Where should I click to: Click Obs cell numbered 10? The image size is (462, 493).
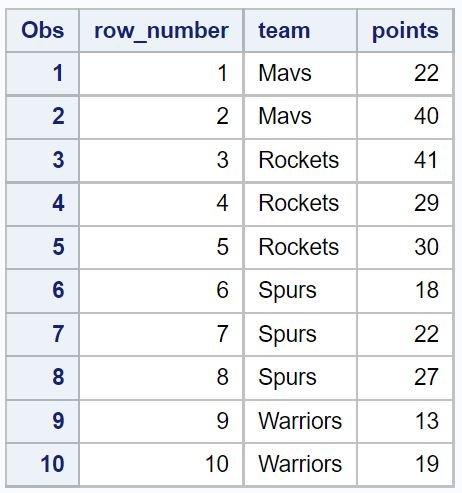42,464
